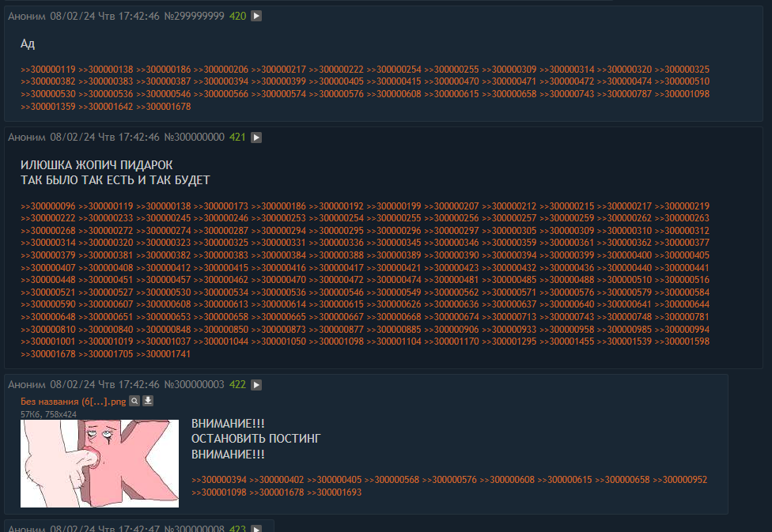Follow reply link >>300000952
Viewport: 772px width, 532px height.
pyautogui.click(x=679, y=480)
